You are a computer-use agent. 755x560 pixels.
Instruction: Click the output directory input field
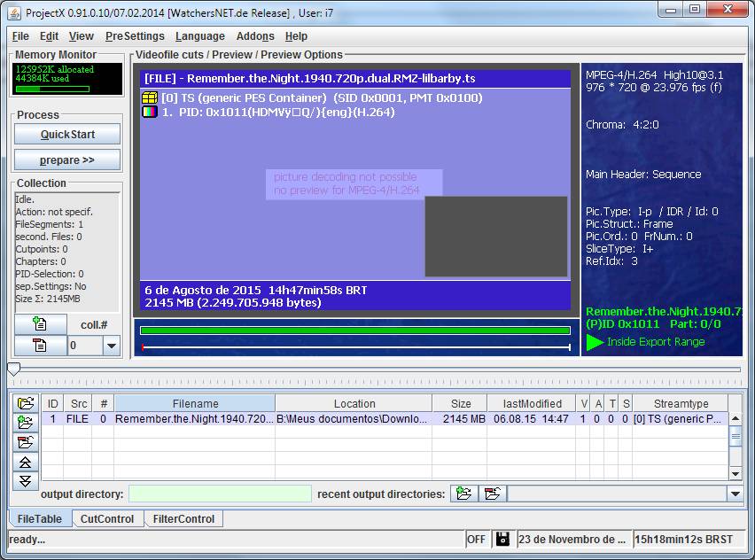(x=220, y=494)
